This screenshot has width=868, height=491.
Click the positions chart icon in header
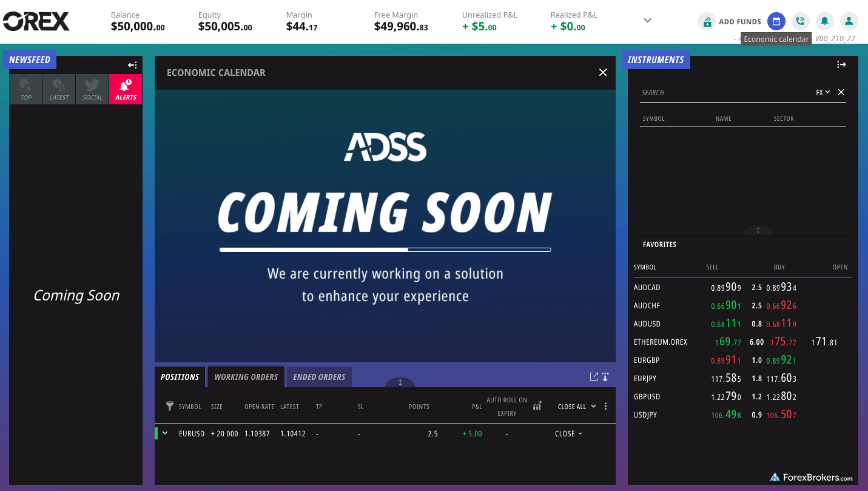[x=537, y=406]
